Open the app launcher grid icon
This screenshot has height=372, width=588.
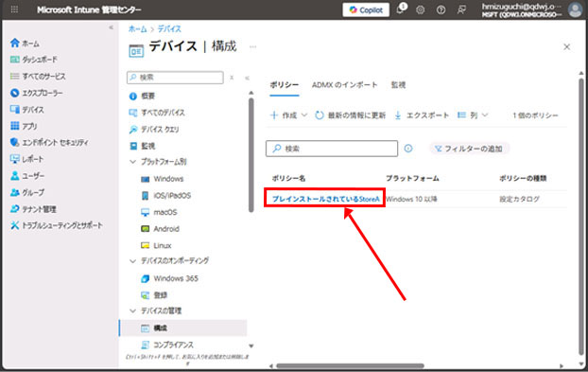point(14,9)
